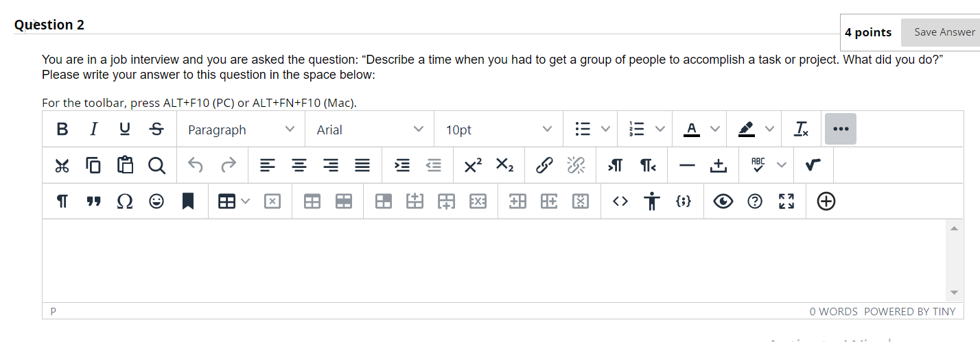Set left-to-right text direction

pyautogui.click(x=614, y=165)
